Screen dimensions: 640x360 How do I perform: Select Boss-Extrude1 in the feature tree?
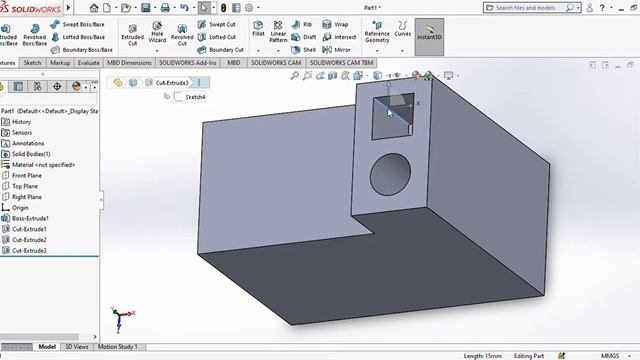point(30,218)
